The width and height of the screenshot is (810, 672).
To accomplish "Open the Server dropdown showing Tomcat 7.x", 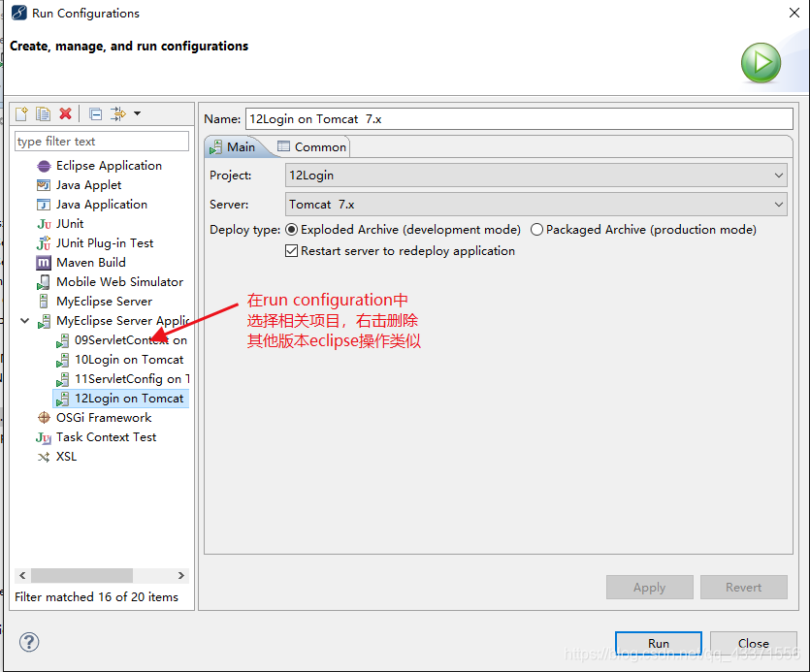I will 536,204.
